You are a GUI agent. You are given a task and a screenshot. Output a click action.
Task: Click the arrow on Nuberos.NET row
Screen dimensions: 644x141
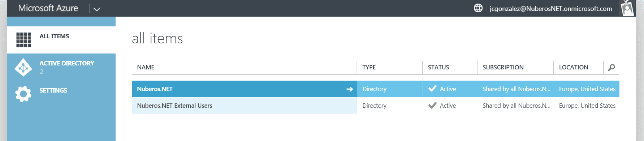[x=350, y=89]
